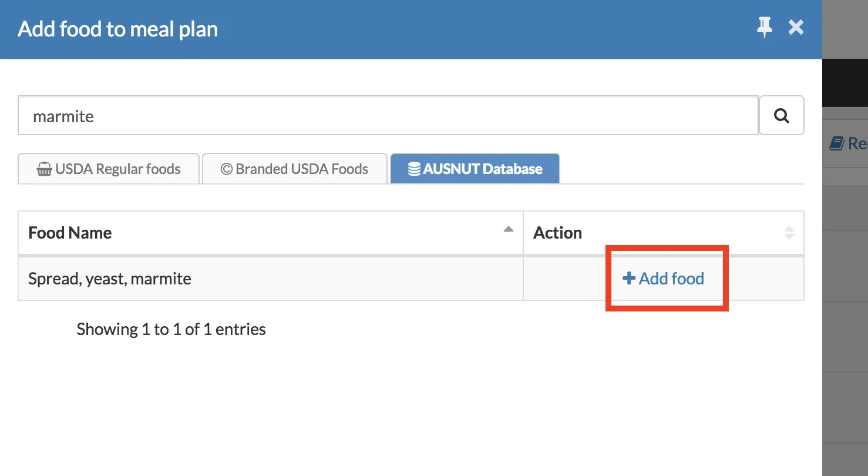Focus the search field containing marmite
The height and width of the screenshot is (476, 868).
[x=388, y=116]
